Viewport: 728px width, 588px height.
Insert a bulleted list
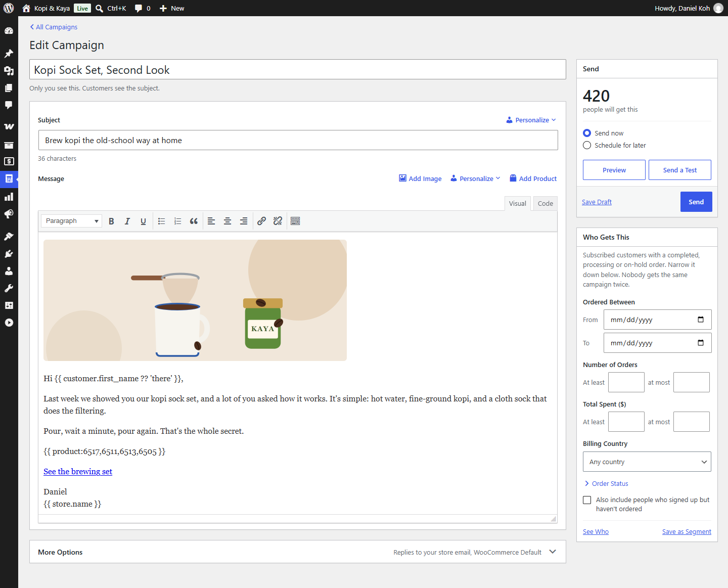(x=162, y=221)
